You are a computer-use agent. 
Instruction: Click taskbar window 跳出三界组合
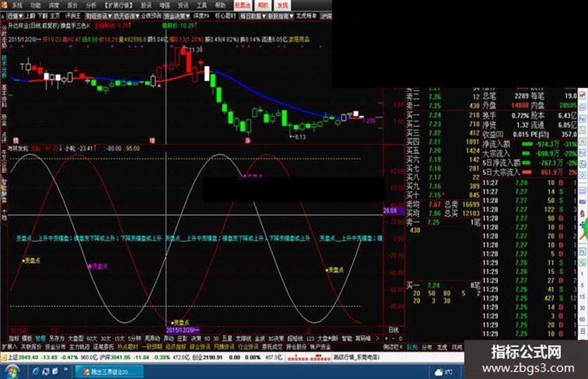pos(109,372)
